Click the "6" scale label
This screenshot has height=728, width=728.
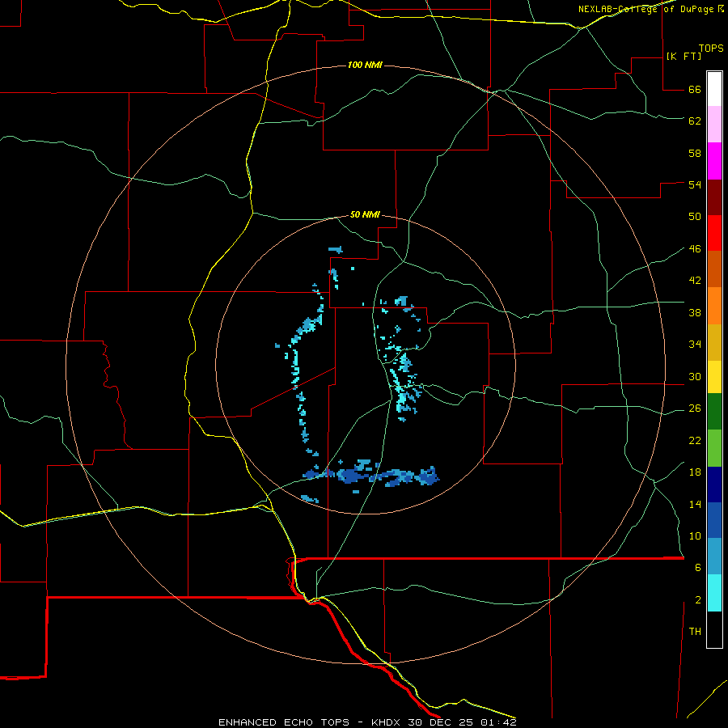[698, 568]
